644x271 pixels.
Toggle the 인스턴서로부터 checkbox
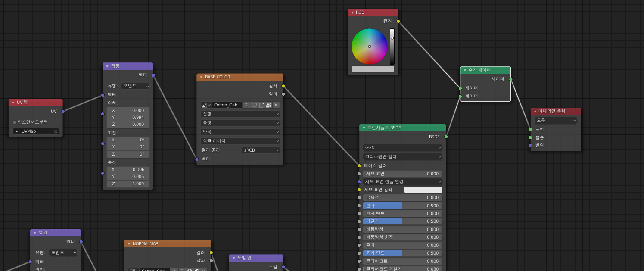(x=15, y=122)
